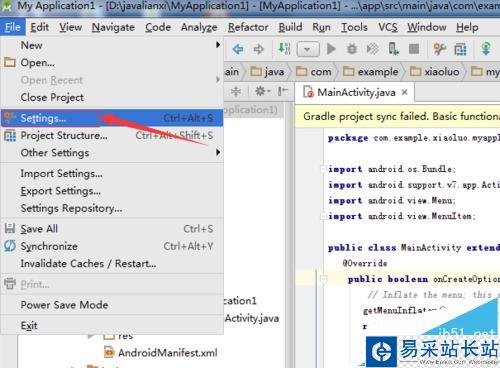Screen dimensions: 500x368
Task: Open the Edit menu
Action: tap(40, 27)
